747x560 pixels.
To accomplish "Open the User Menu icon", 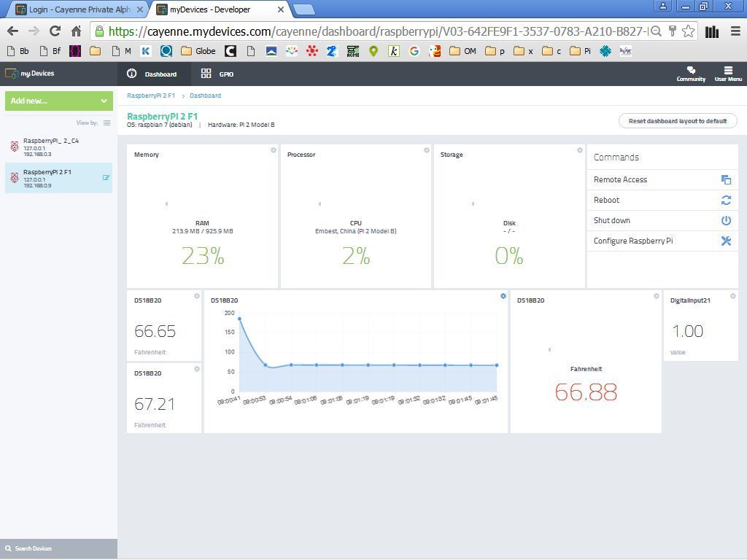I will click(x=728, y=70).
